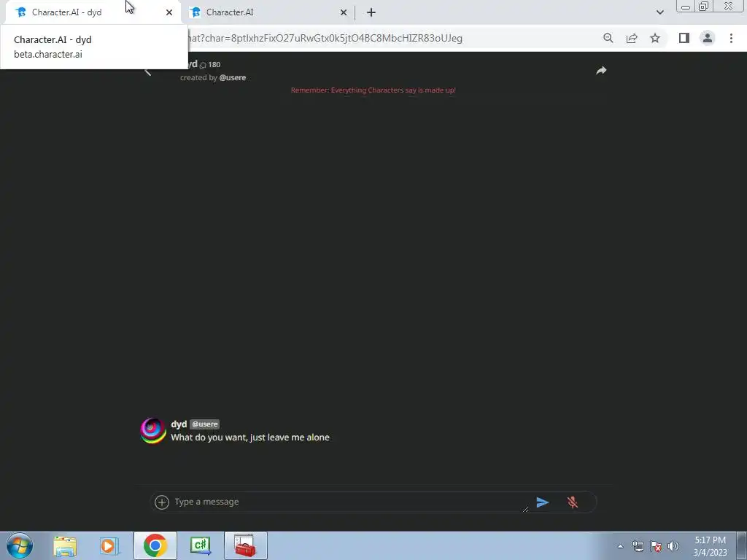Click the volume speaker tray icon
Image resolution: width=747 pixels, height=560 pixels.
(673, 546)
